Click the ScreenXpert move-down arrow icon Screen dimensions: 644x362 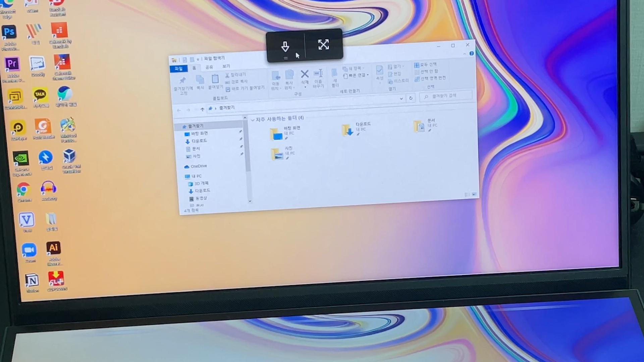pyautogui.click(x=285, y=46)
